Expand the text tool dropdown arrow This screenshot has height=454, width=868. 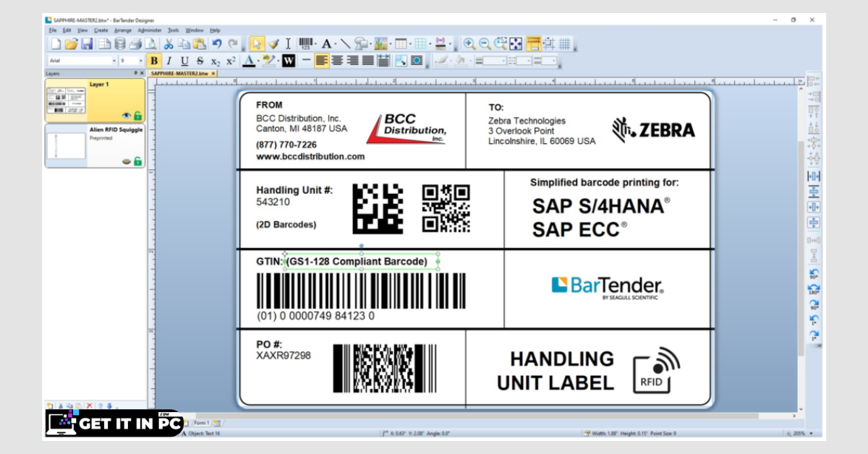tap(336, 44)
